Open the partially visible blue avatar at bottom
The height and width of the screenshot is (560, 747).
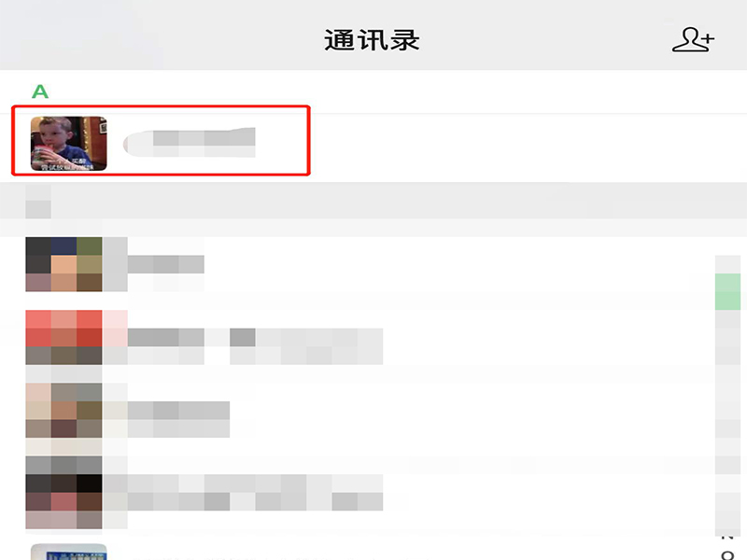(x=68, y=552)
